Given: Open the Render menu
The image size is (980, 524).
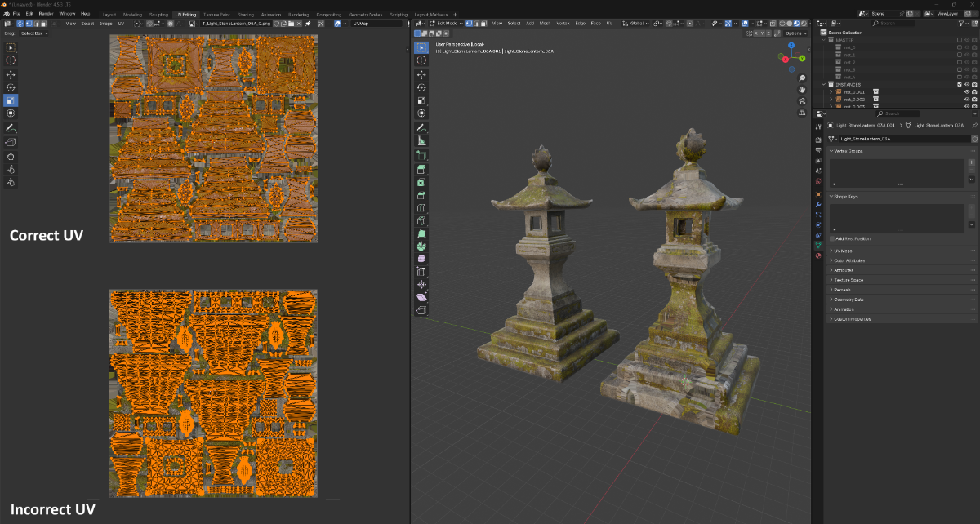Looking at the screenshot, I should [x=47, y=15].
